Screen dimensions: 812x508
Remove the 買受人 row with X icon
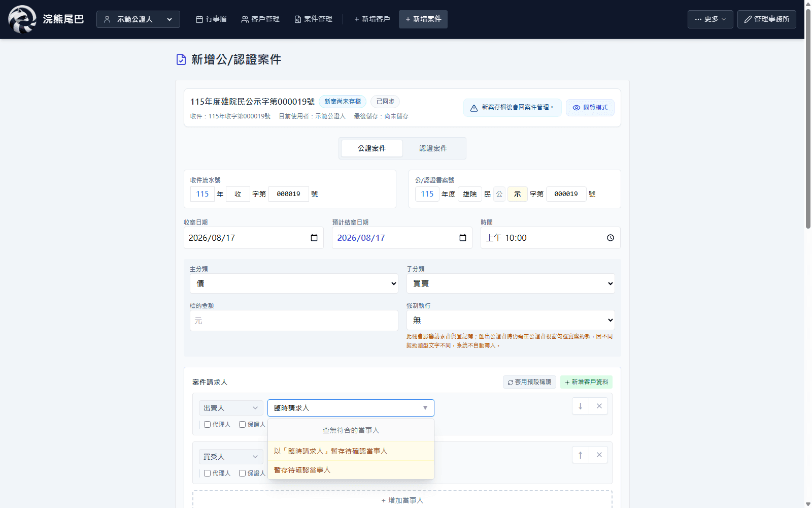tap(599, 455)
